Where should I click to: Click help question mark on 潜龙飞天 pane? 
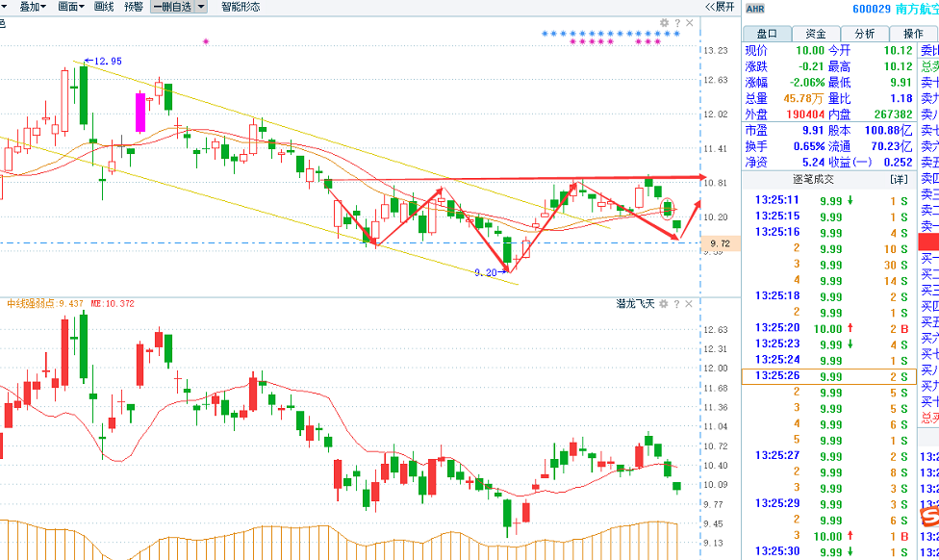676,304
